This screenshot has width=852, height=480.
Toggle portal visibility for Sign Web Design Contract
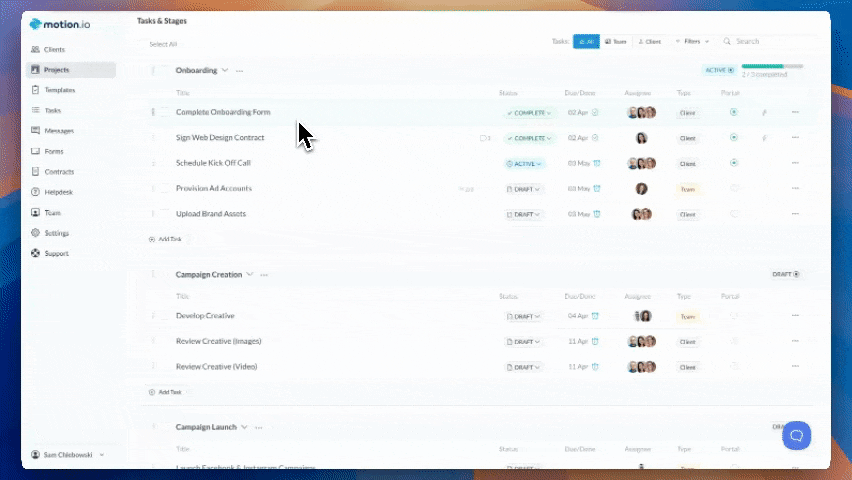pos(734,138)
